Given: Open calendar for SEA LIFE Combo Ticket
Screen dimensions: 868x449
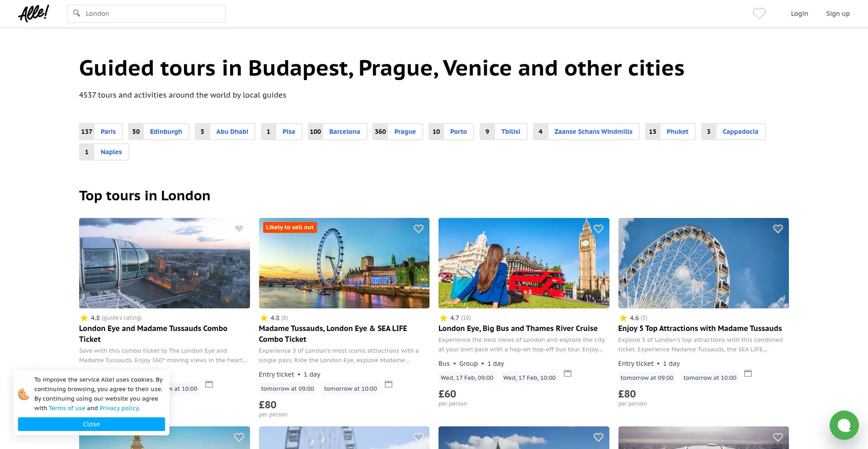Looking at the screenshot, I should pos(388,384).
